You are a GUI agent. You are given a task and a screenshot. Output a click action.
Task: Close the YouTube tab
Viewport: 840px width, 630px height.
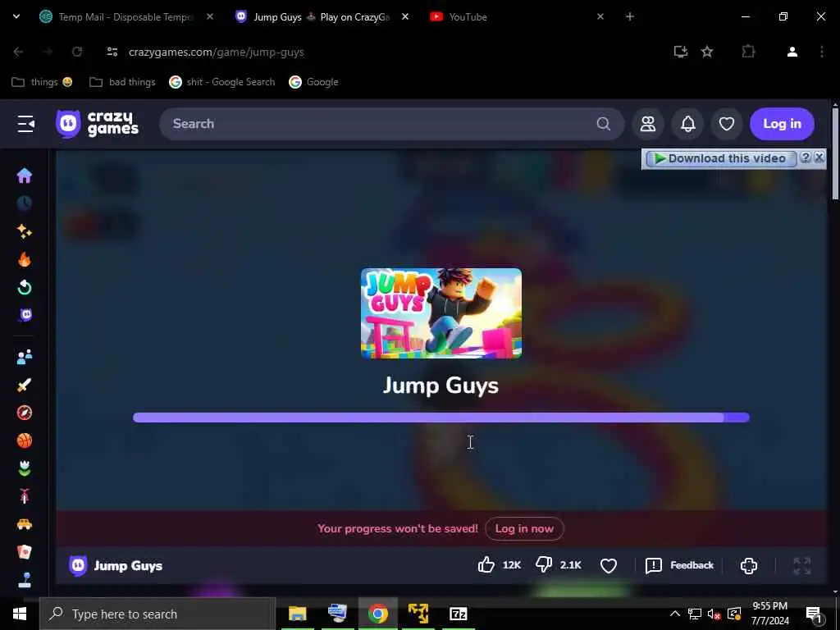(x=600, y=16)
